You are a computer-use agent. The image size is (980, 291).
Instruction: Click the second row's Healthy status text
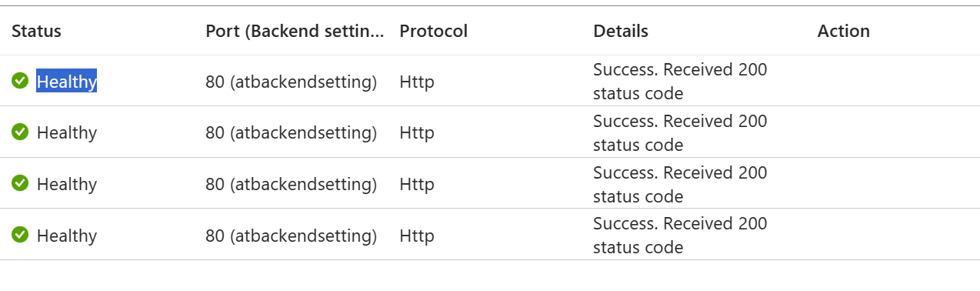point(67,132)
